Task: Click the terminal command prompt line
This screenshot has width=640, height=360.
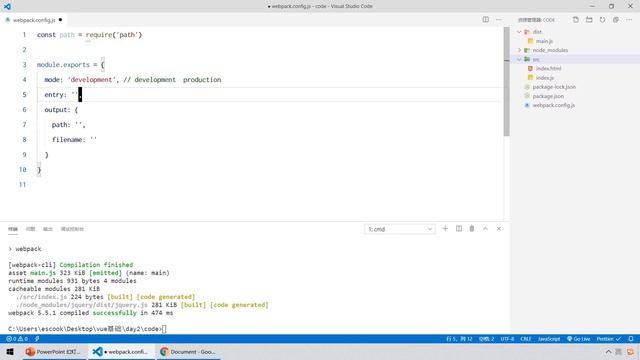Action: [87, 329]
